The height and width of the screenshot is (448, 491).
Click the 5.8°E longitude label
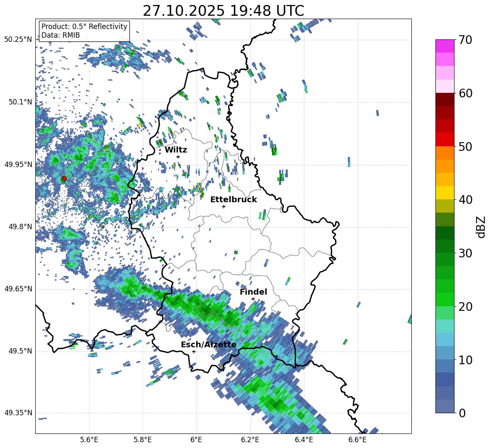(143, 440)
